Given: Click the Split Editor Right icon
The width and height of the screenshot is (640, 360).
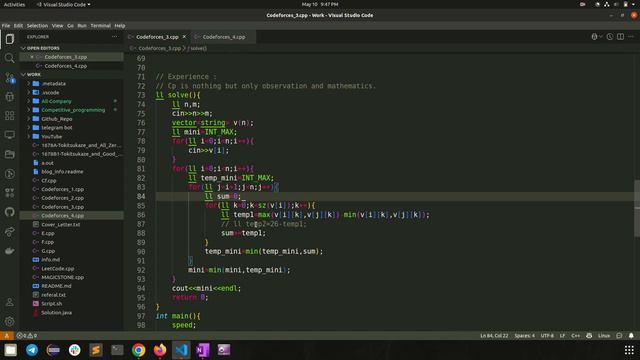Looking at the screenshot, I should tap(620, 37).
